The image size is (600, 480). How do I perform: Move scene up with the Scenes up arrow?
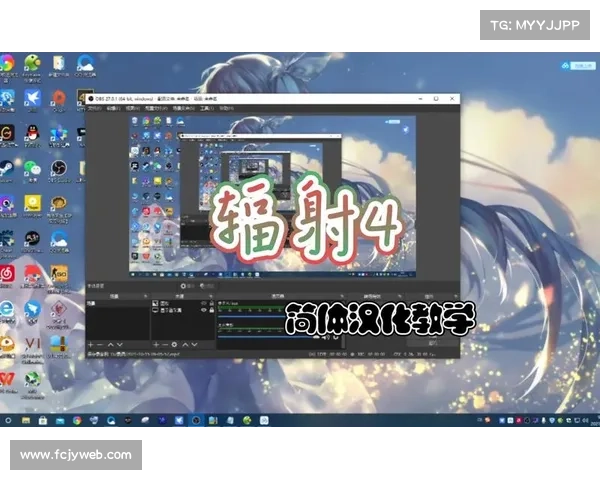tap(110, 344)
